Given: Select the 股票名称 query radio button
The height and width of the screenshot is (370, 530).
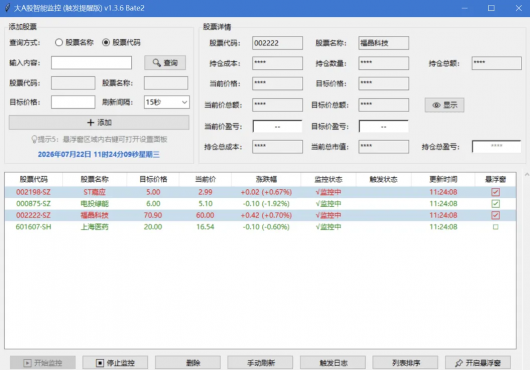Looking at the screenshot, I should point(59,43).
